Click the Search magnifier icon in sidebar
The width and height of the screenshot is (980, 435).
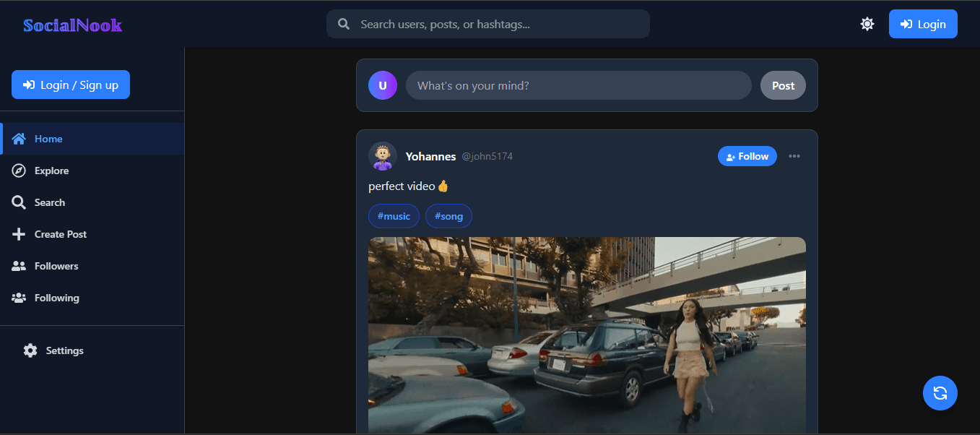tap(19, 202)
